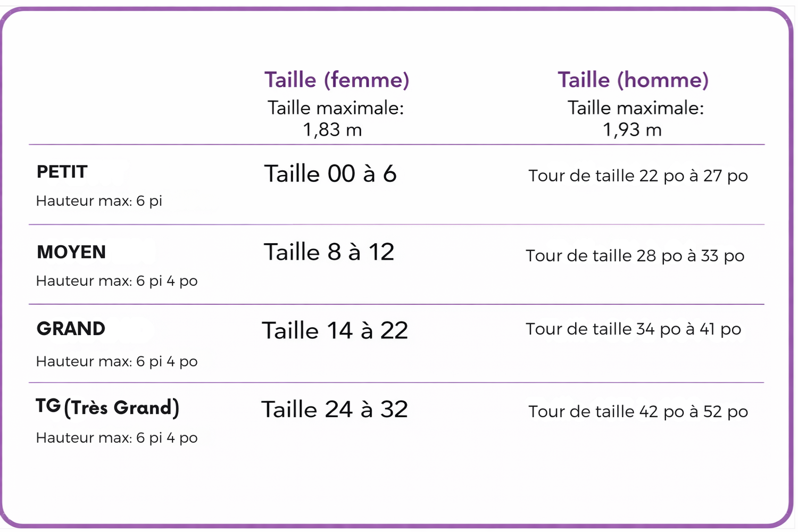Click the PETIT size row label

pos(62,172)
